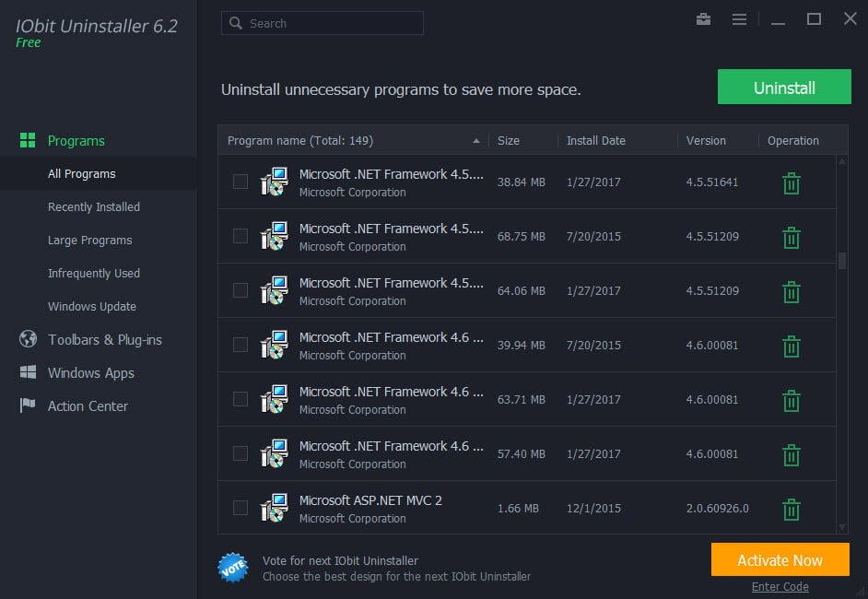
Task: Click the green Uninstall button
Action: click(784, 87)
